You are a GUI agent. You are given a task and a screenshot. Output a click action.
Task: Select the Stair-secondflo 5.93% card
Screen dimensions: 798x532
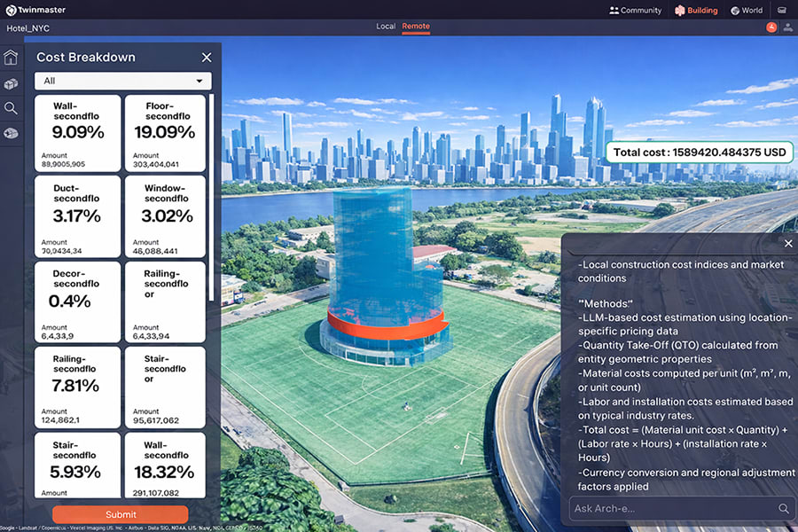pos(78,465)
